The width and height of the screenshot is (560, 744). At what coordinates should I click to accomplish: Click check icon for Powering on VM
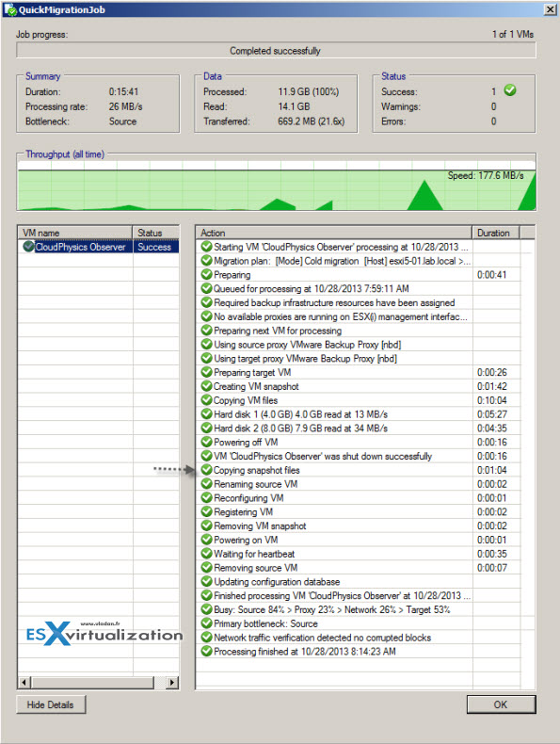[x=206, y=540]
